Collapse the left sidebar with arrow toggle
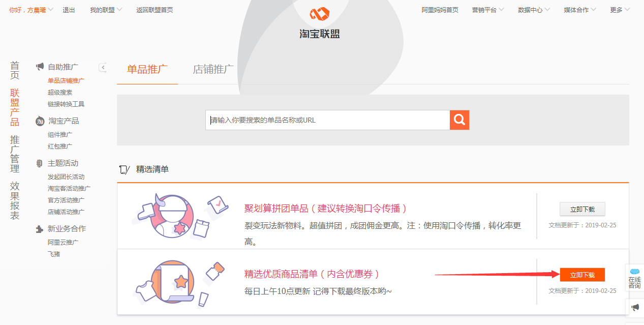Viewport: 644px width, 325px height. 103,67
